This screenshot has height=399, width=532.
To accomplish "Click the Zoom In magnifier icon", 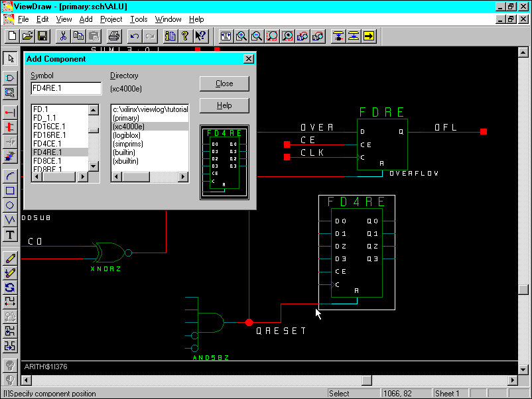I will [x=241, y=36].
